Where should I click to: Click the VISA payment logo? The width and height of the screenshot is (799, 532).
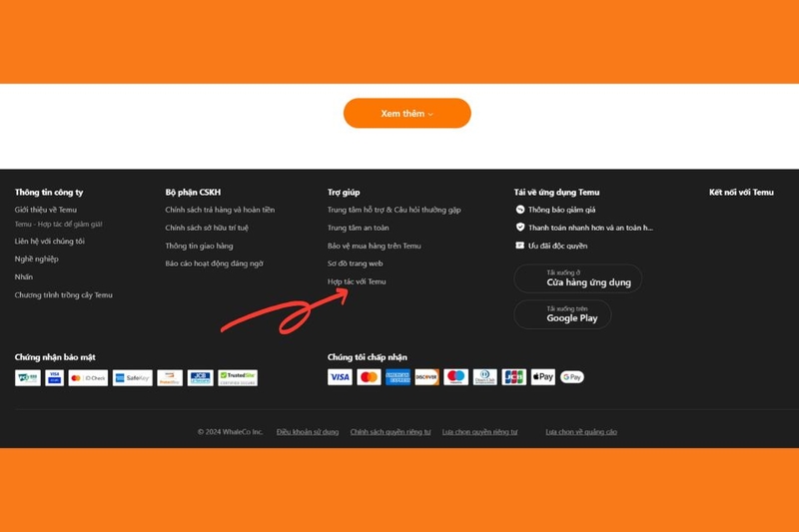click(340, 377)
